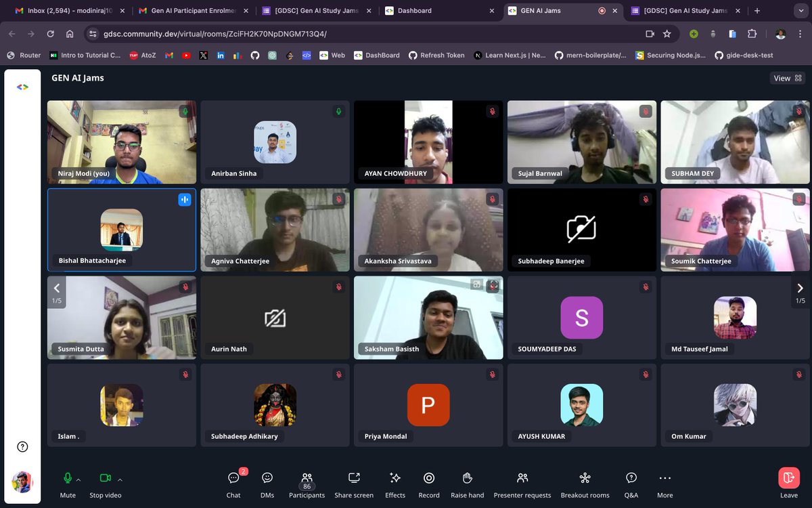The width and height of the screenshot is (812, 508).
Task: Expand microphone options chevron next to Mute
Action: 78,480
